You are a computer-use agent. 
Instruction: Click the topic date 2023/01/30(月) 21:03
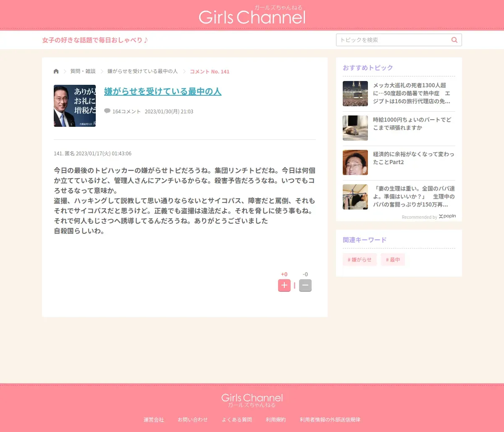(x=169, y=111)
